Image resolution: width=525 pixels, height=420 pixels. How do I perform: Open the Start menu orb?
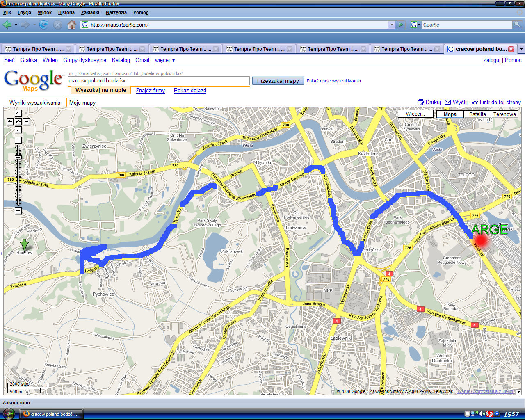[9, 414]
